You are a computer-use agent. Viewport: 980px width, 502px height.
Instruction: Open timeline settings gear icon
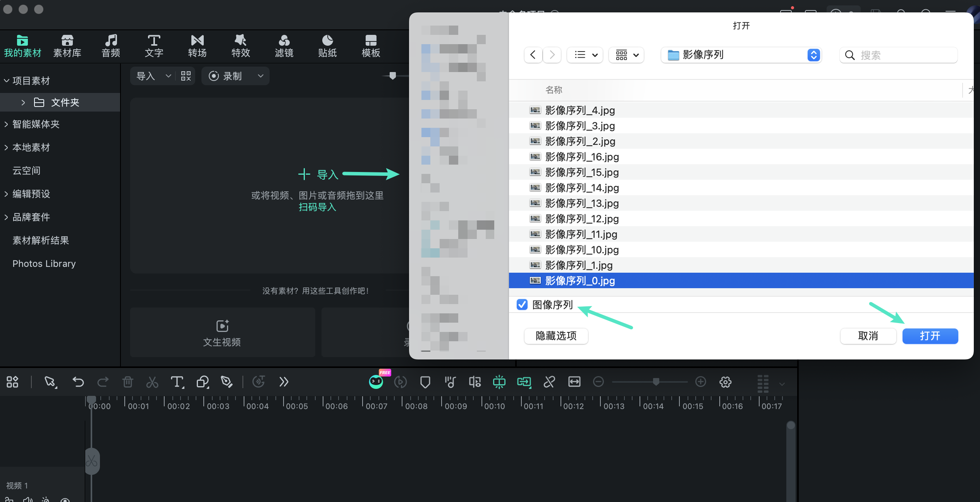pos(726,382)
